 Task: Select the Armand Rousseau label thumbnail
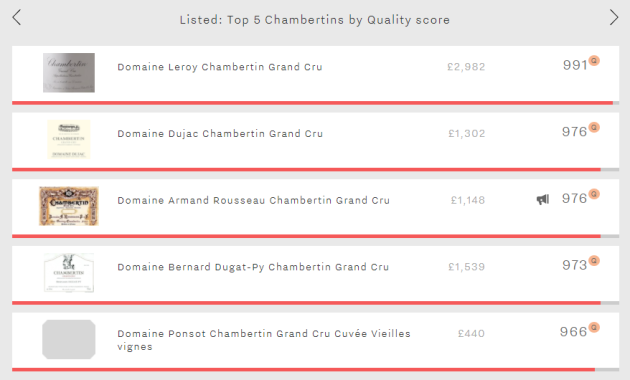(69, 206)
